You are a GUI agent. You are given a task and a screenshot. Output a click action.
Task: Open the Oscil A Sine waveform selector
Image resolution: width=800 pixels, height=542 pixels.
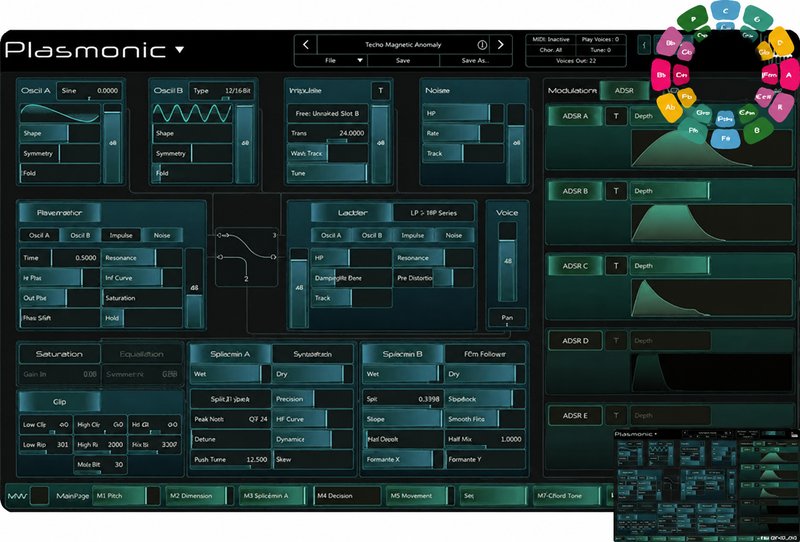click(x=89, y=91)
